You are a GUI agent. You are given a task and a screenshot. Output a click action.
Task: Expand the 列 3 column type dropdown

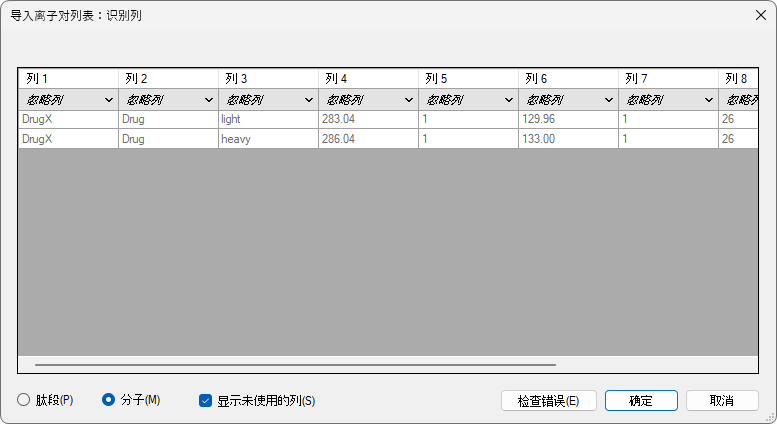point(267,100)
